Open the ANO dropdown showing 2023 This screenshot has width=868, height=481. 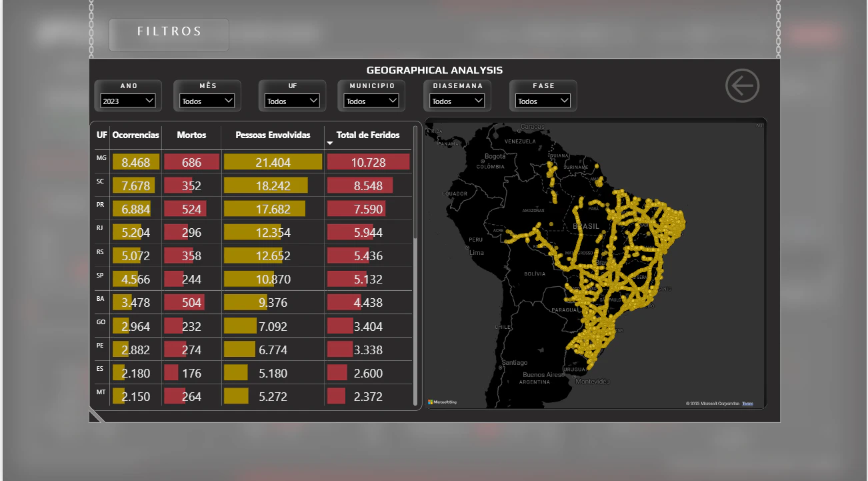click(x=128, y=101)
